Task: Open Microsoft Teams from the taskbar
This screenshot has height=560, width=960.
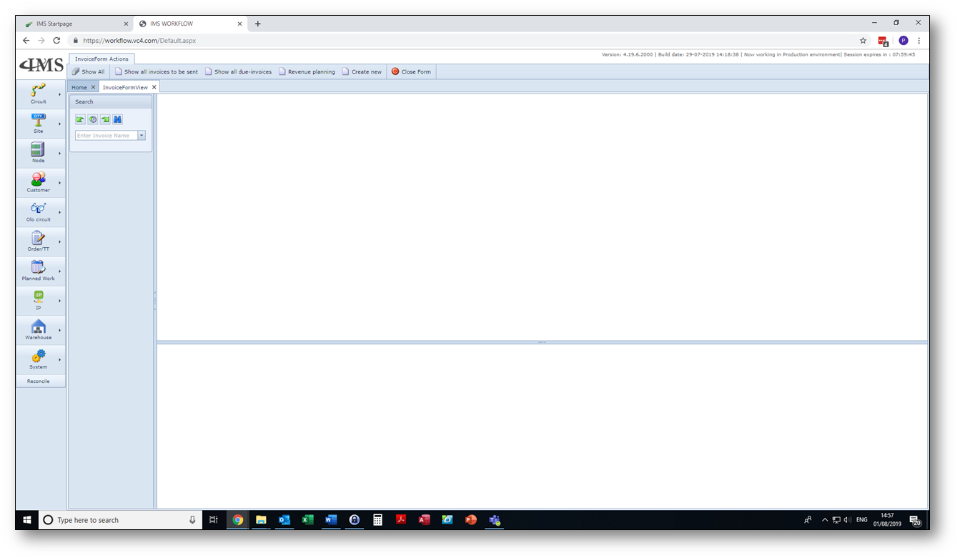Action: pos(494,520)
